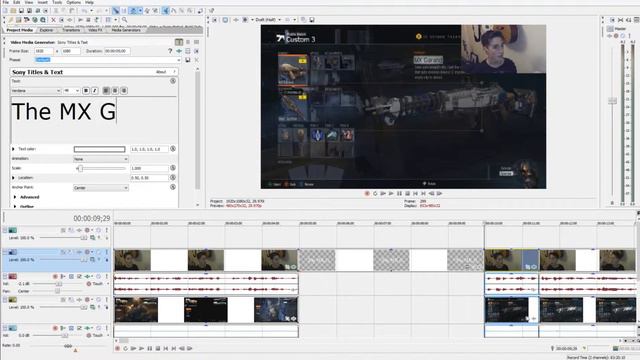
Task: Adjust the top video track Level slider
Action: 83,238
